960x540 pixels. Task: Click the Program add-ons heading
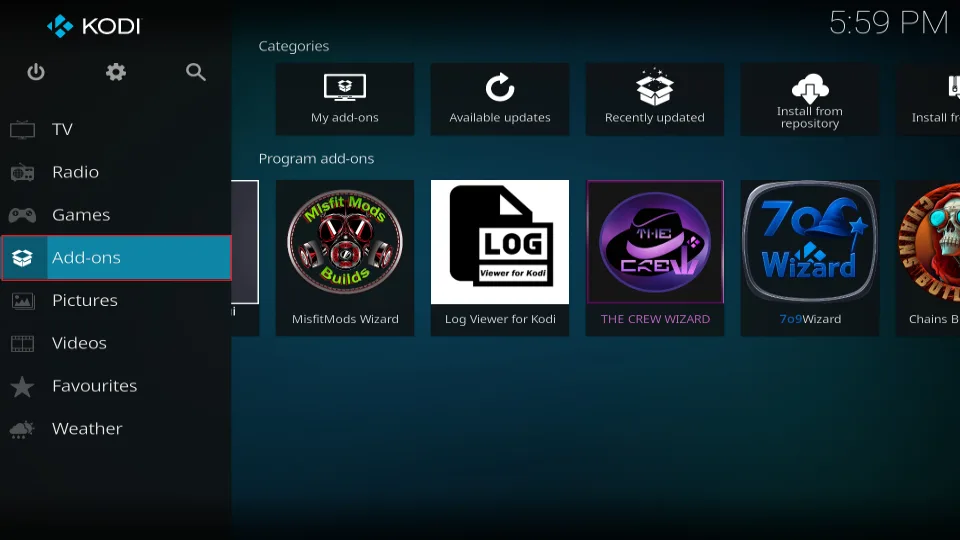316,159
